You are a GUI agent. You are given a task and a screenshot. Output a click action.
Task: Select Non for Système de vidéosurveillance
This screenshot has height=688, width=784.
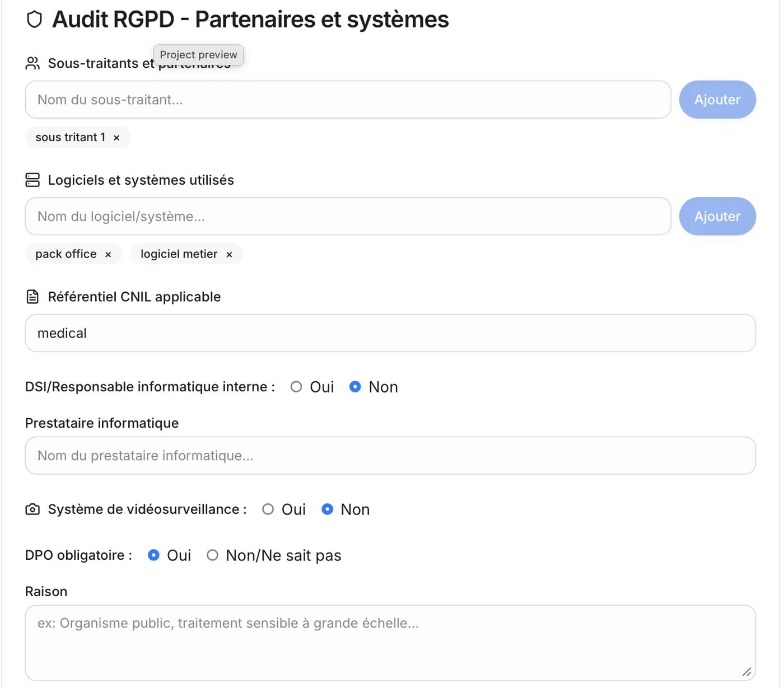pos(328,509)
